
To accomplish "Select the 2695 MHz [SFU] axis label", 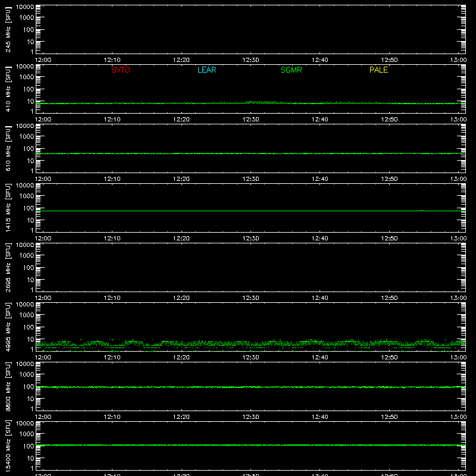I will [x=8, y=267].
